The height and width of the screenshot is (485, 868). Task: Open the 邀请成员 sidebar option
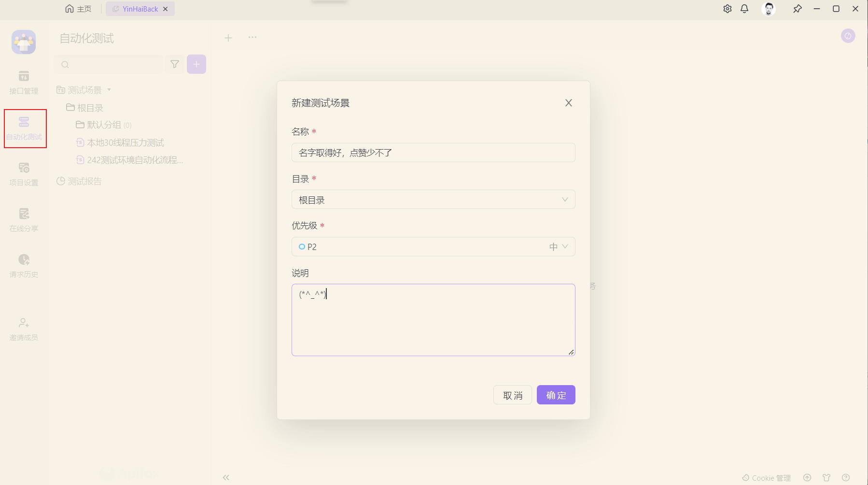[x=24, y=329]
